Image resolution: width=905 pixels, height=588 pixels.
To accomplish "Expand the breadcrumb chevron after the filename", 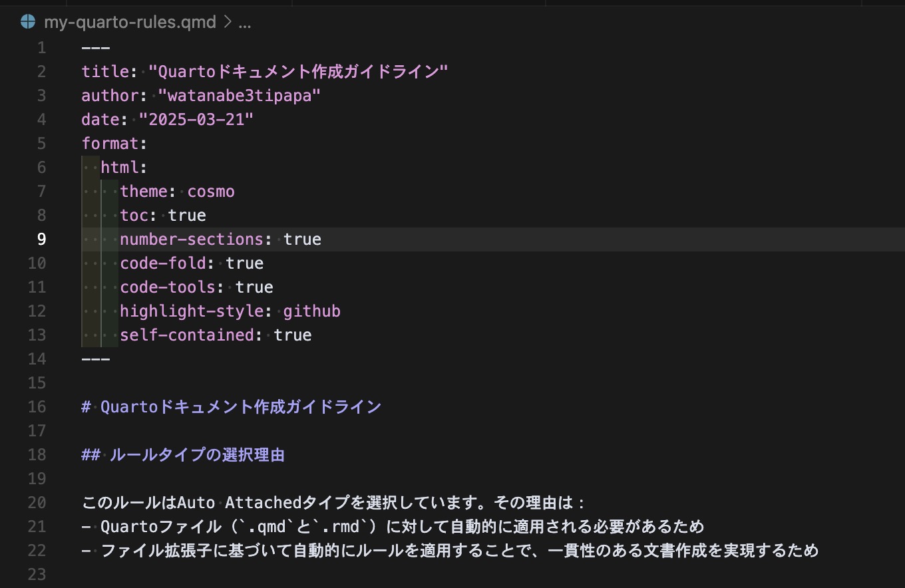I will [228, 23].
